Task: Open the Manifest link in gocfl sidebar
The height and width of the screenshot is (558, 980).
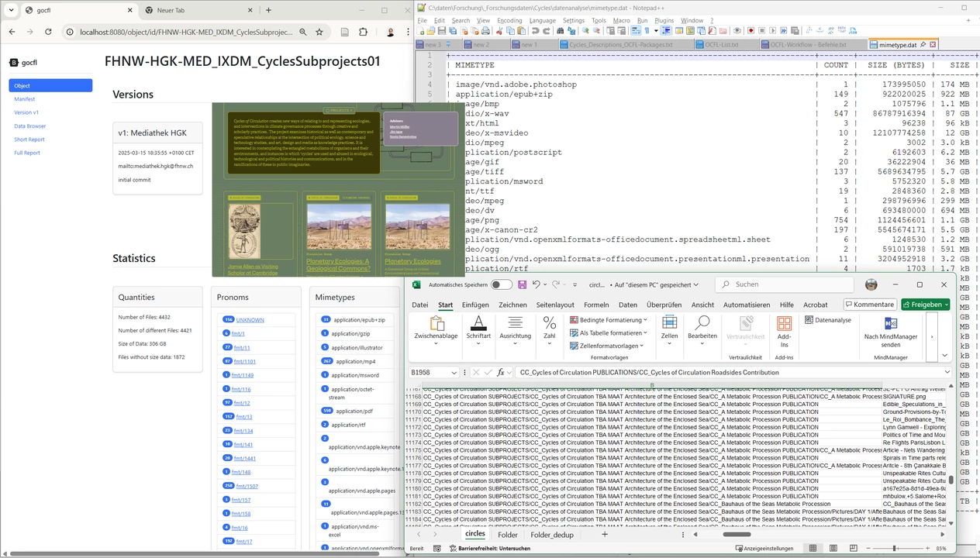Action: pyautogui.click(x=24, y=99)
